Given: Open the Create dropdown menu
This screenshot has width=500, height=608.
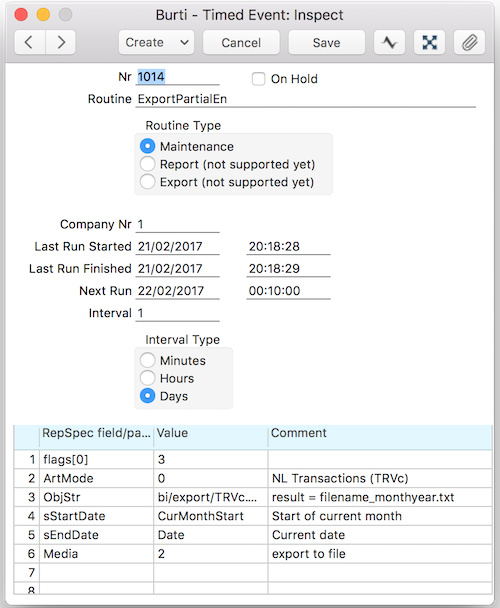Looking at the screenshot, I should click(156, 42).
